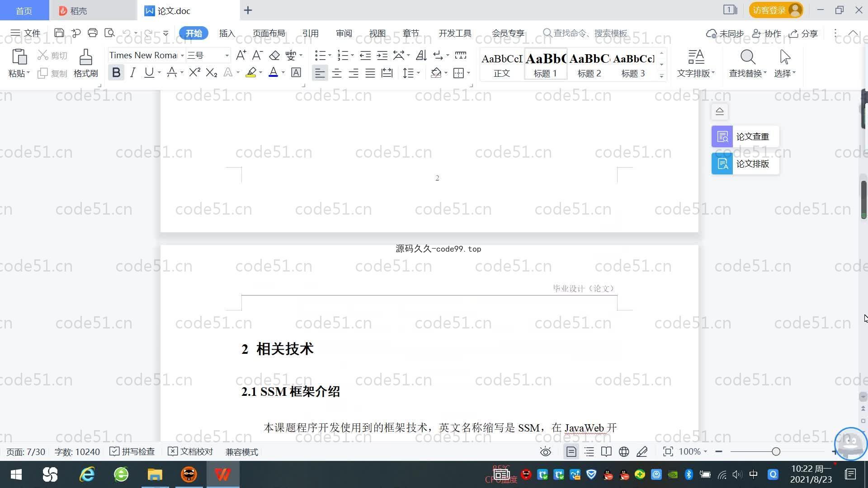Click the command search box
The height and width of the screenshot is (488, 868).
pos(585,33)
